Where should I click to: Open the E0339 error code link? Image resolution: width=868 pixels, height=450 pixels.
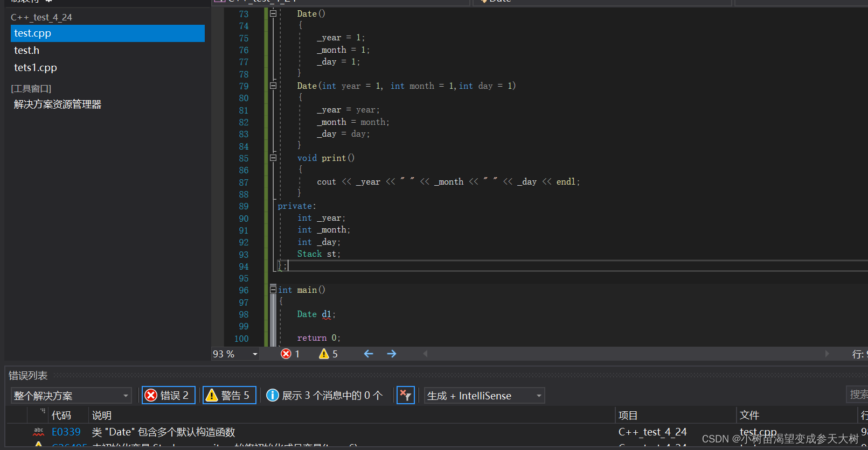pos(66,432)
